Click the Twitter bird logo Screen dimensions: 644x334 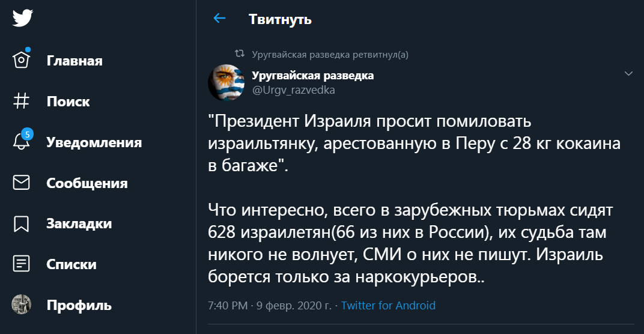22,18
